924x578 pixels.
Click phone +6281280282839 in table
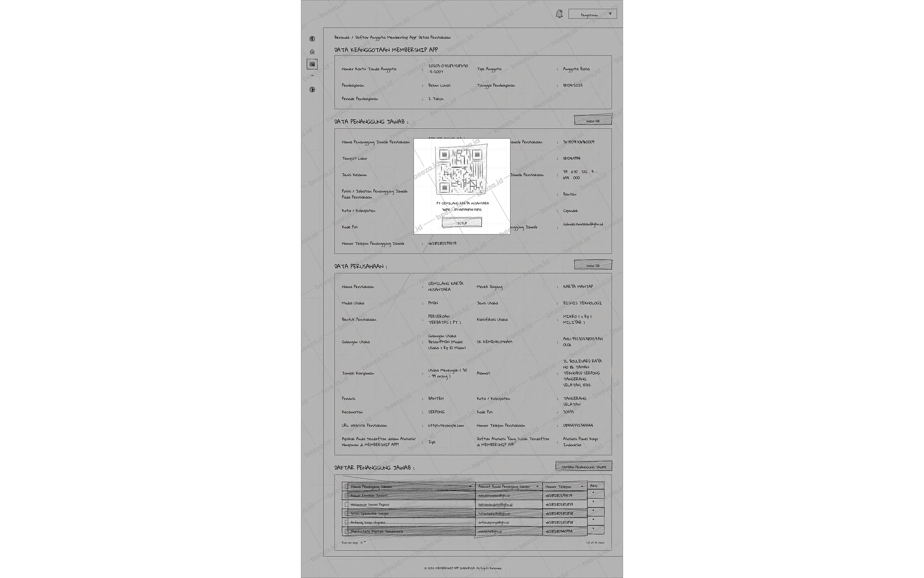coord(559,505)
